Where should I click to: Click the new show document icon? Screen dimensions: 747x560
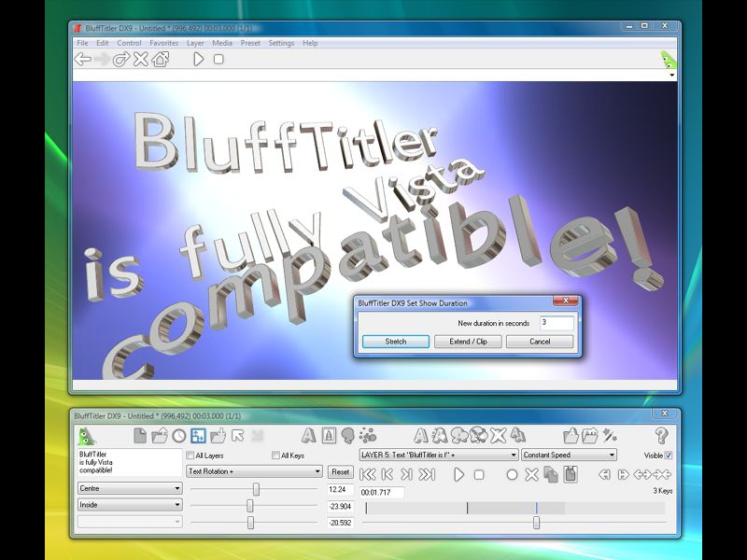[x=139, y=435]
